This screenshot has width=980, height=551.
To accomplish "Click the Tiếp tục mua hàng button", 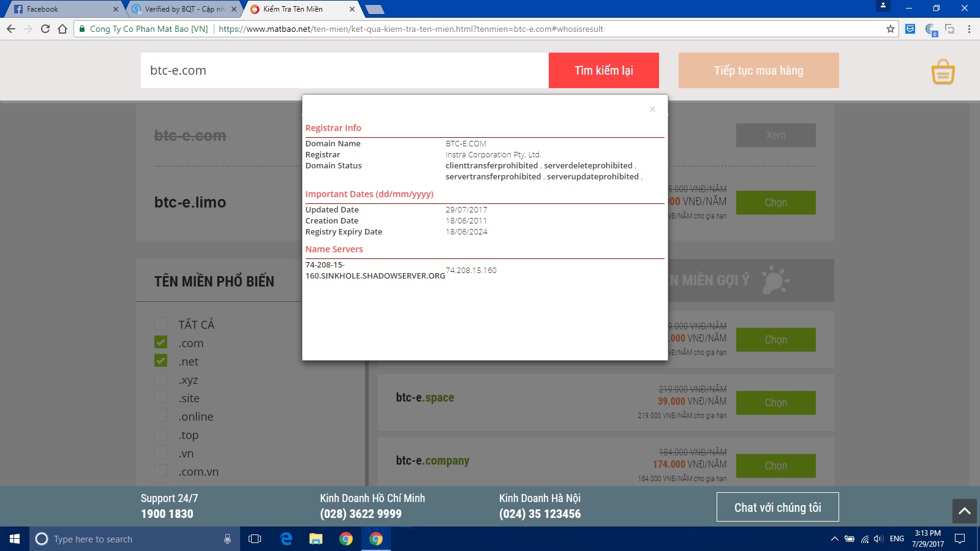I will (x=759, y=70).
